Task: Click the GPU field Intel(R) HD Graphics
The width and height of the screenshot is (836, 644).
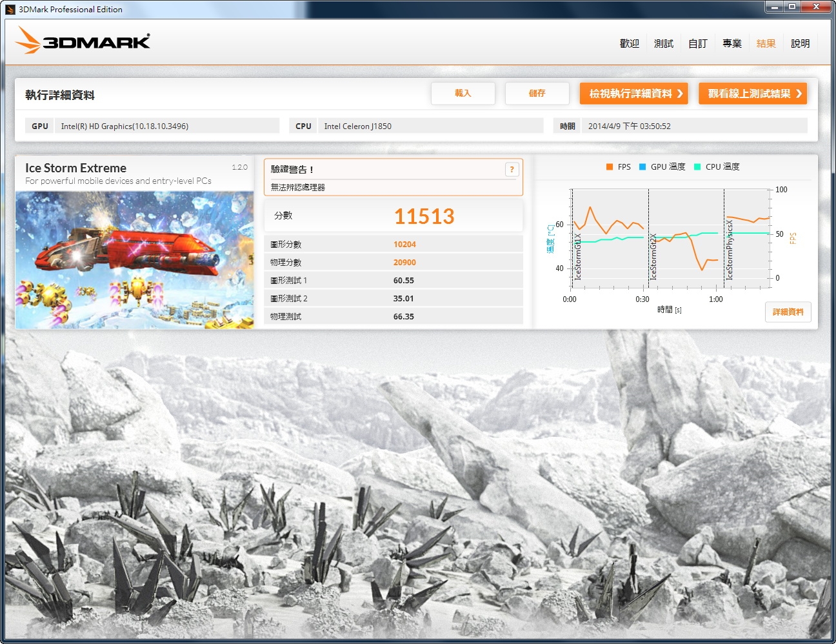Action: tap(167, 126)
